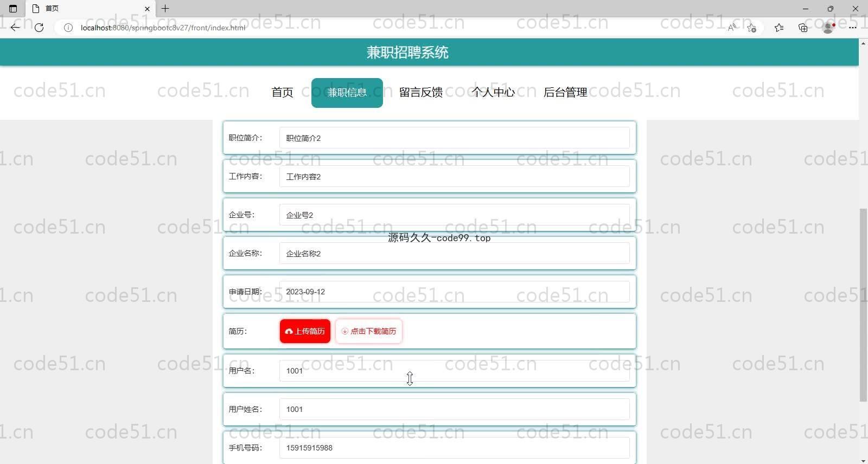Click the scrollbar up arrow
The image size is (868, 464).
click(x=863, y=42)
